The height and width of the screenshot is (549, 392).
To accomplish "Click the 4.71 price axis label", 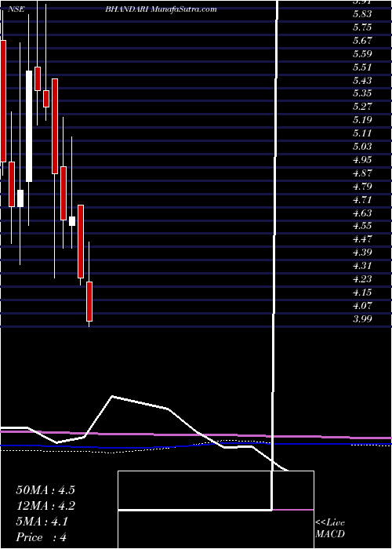I will coord(362,199).
